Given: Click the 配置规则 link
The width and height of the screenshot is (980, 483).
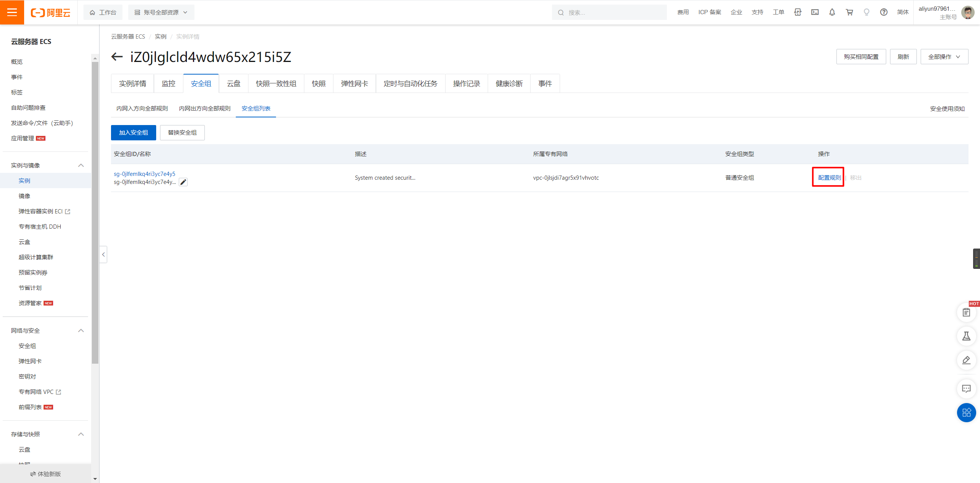Looking at the screenshot, I should coord(829,178).
